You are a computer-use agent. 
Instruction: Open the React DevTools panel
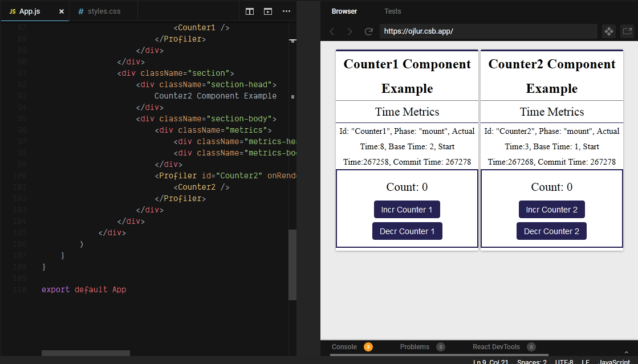pos(495,346)
